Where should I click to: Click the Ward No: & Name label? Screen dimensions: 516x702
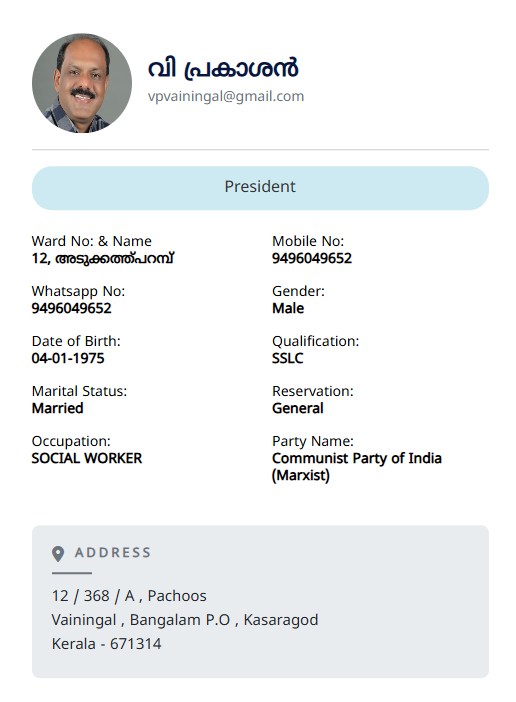91,241
